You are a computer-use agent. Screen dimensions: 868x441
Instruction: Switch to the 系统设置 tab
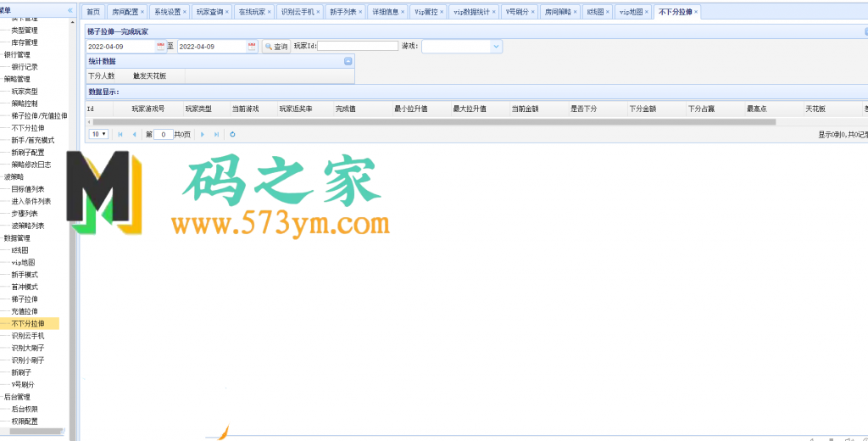[167, 12]
